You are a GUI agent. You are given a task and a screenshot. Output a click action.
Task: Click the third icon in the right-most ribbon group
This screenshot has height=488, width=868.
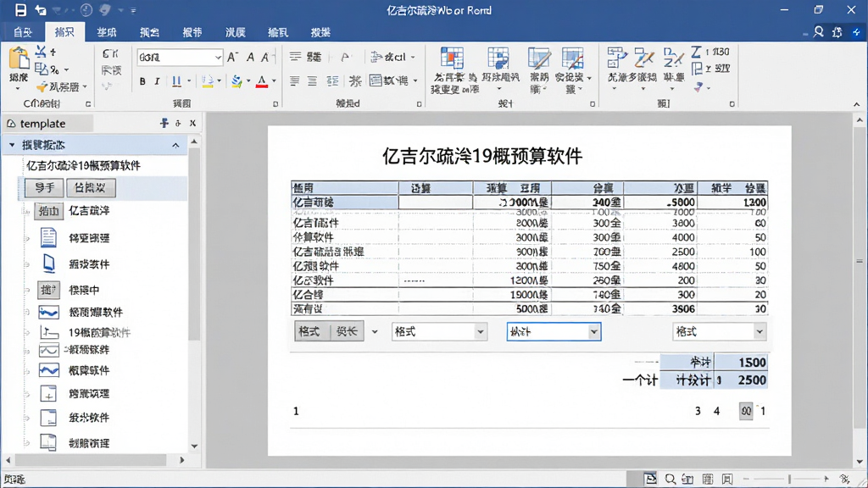pyautogui.click(x=673, y=58)
